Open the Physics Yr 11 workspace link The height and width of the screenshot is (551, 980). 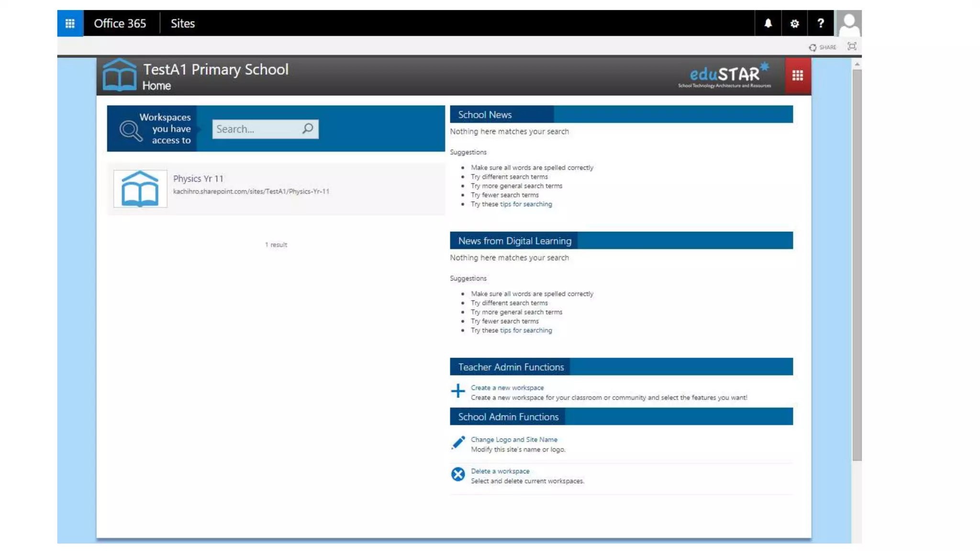coord(198,178)
